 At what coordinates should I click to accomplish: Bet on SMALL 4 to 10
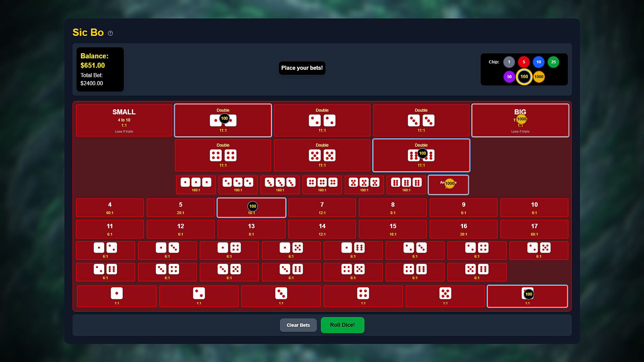pyautogui.click(x=124, y=120)
